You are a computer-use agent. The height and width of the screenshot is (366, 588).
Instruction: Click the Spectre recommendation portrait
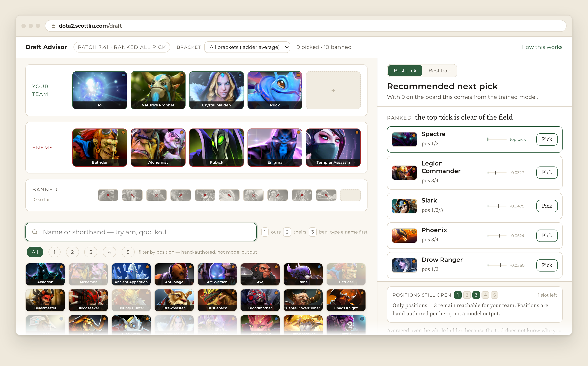tap(404, 139)
